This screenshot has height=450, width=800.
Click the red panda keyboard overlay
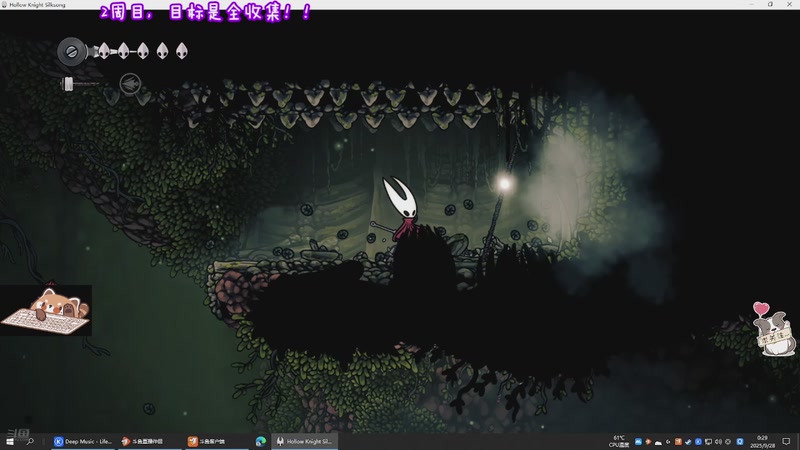pyautogui.click(x=46, y=310)
